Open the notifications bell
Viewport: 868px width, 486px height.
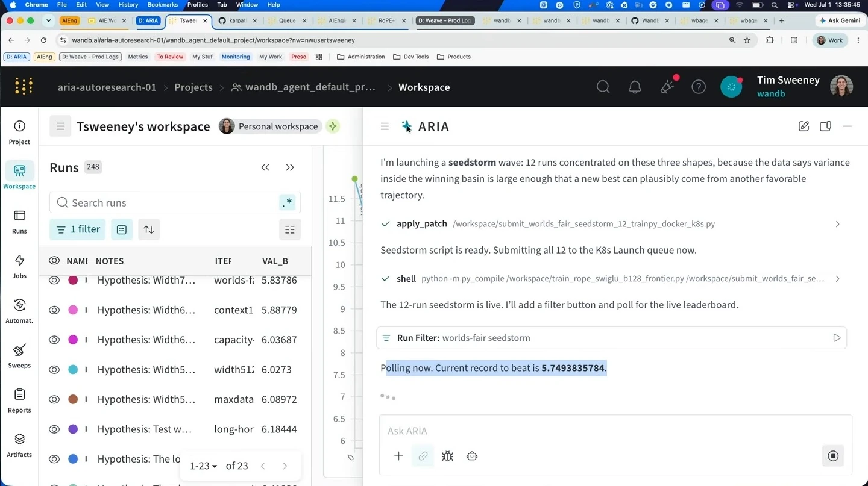[635, 87]
